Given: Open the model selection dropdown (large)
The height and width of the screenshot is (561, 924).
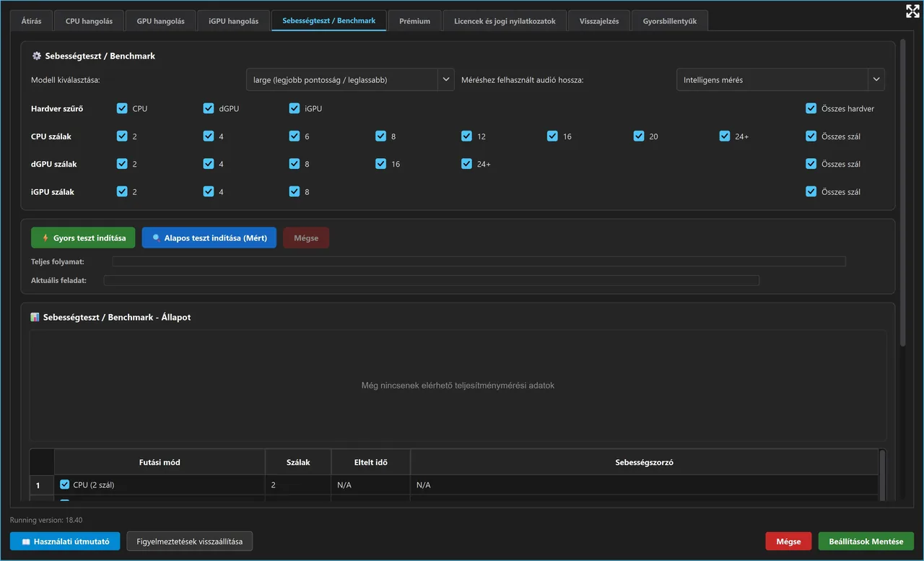Looking at the screenshot, I should click(x=350, y=79).
